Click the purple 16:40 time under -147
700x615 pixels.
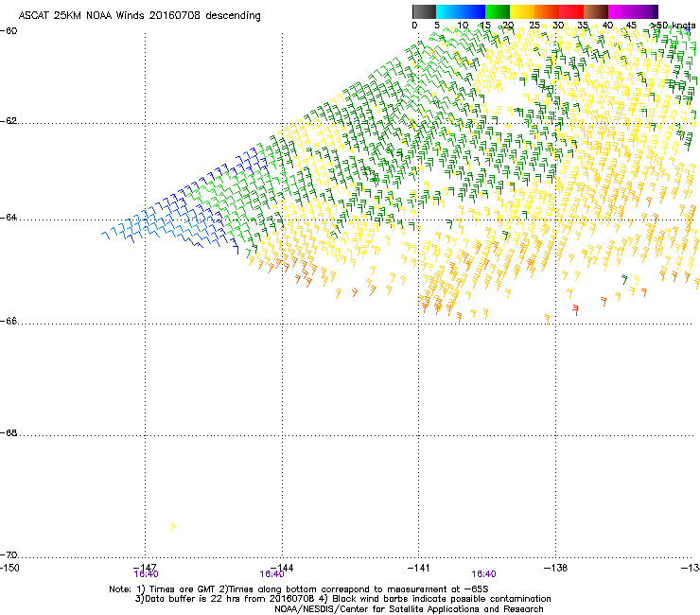(x=146, y=574)
